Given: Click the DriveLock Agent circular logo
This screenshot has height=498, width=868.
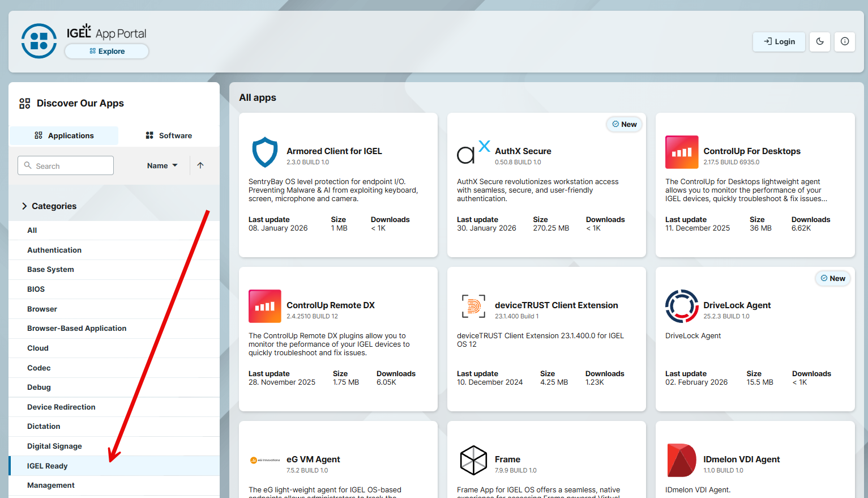Looking at the screenshot, I should (x=682, y=307).
